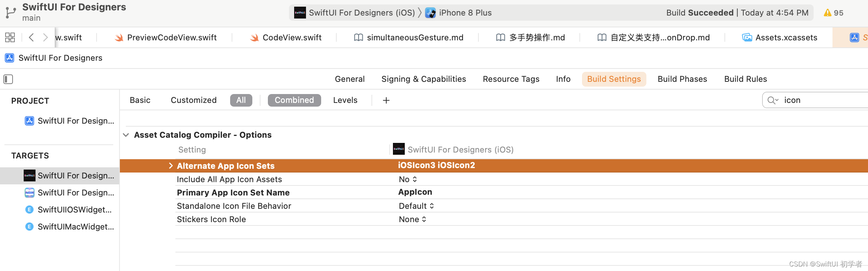Collapse Asset Catalog Compiler - Options section
868x271 pixels.
click(x=126, y=135)
